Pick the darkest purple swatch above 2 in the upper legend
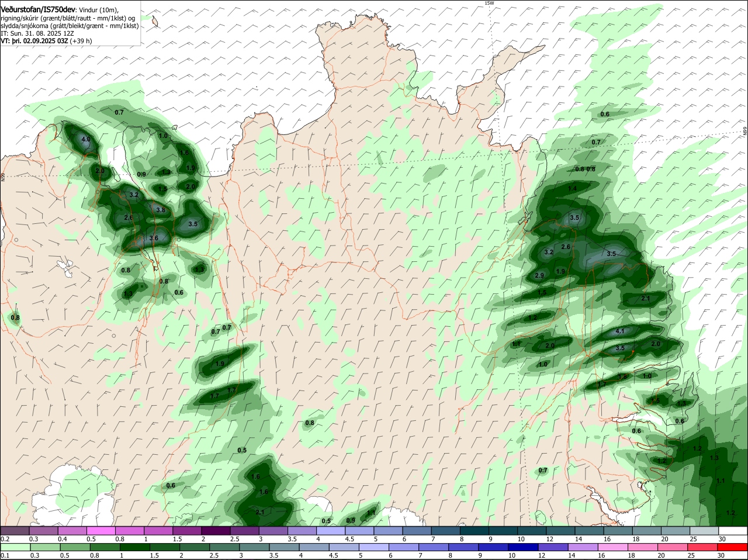748x560 pixels. click(216, 530)
